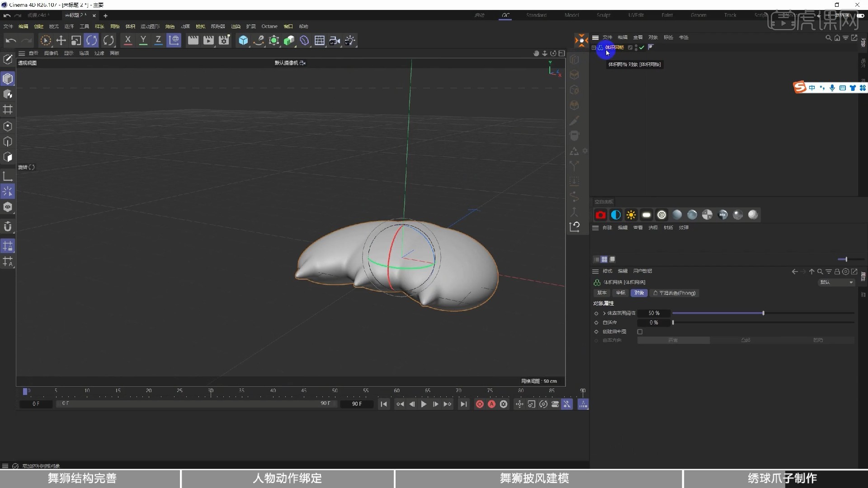Enable create curvature map checkbox
The height and width of the screenshot is (488, 868).
tap(640, 332)
